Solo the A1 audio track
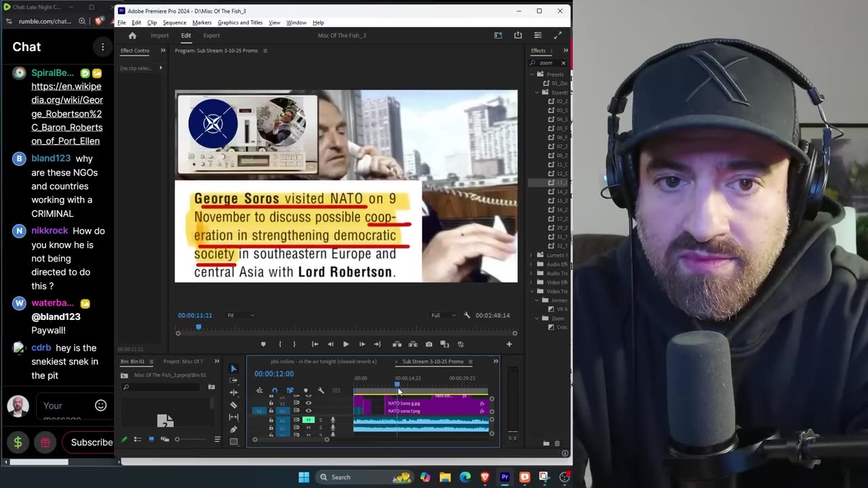The height and width of the screenshot is (488, 868). pyautogui.click(x=321, y=420)
